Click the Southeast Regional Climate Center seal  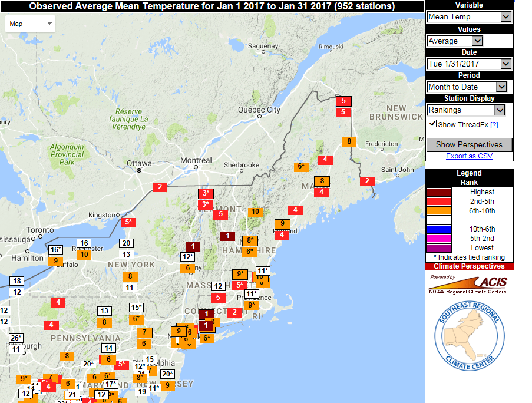[x=468, y=335]
